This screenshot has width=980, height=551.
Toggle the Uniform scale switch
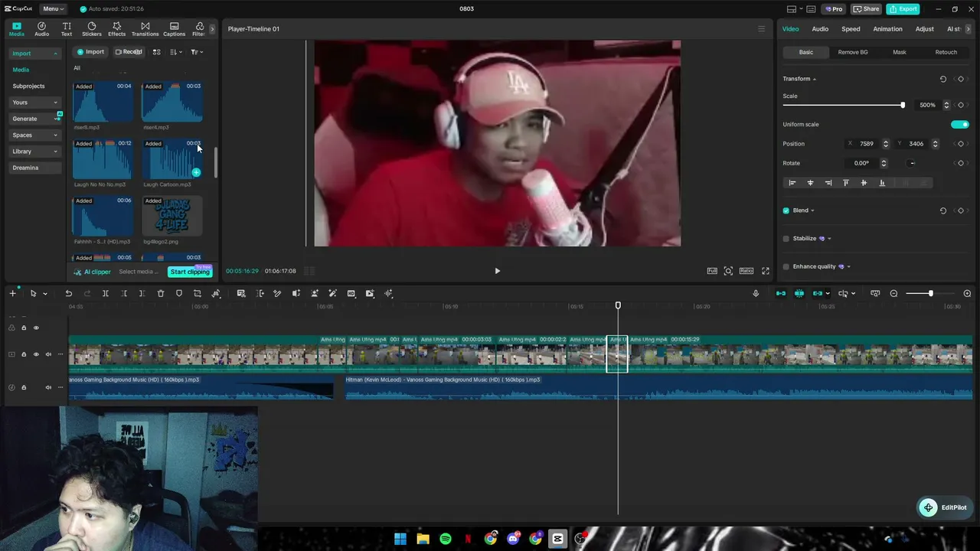960,124
